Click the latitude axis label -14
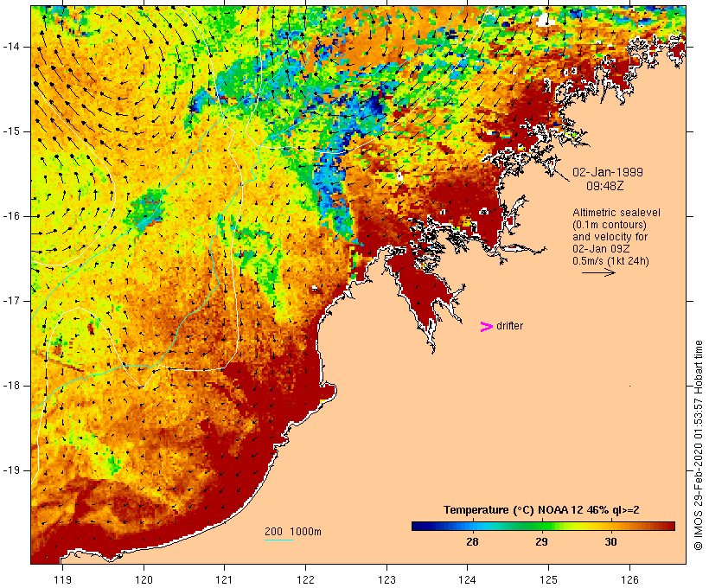Image resolution: width=709 pixels, height=588 pixels. [11, 47]
